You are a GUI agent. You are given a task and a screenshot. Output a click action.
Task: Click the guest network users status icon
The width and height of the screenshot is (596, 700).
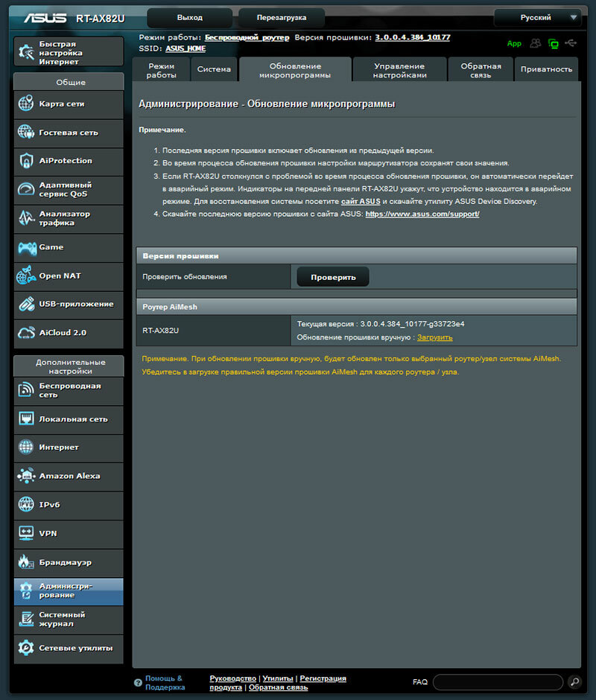coord(535,43)
